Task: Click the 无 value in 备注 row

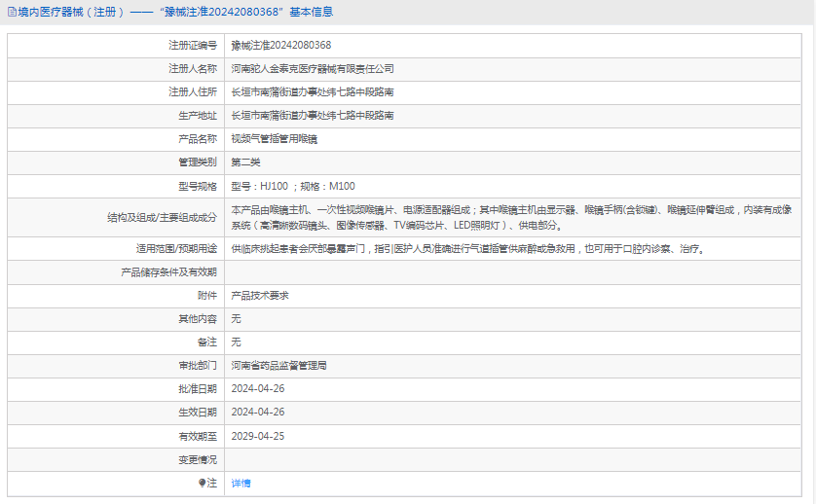Action: click(236, 342)
